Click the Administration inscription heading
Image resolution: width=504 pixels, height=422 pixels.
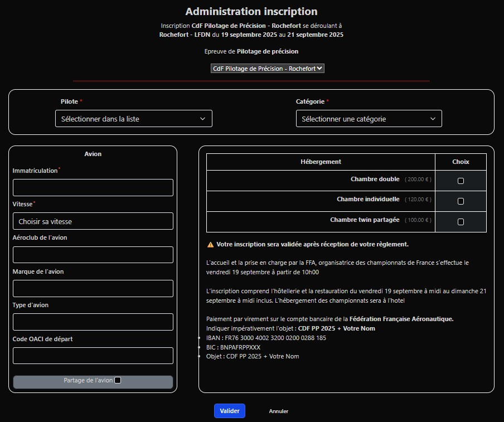[251, 12]
